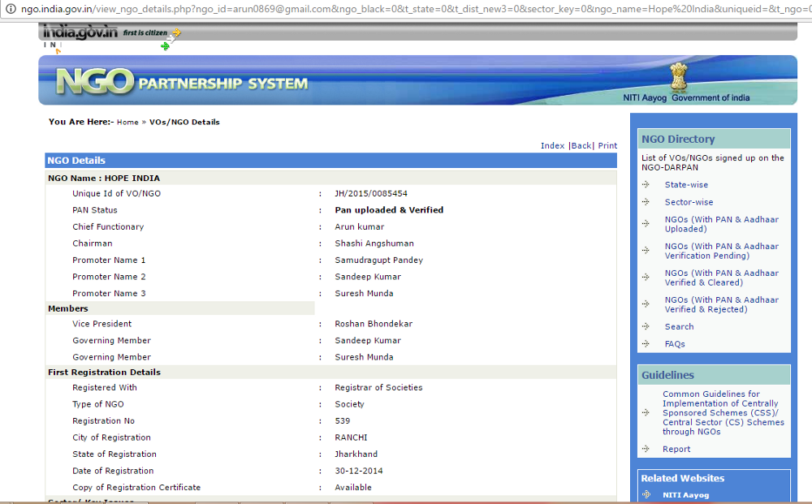Click Chief Functionary name Arun kumar

(x=360, y=226)
